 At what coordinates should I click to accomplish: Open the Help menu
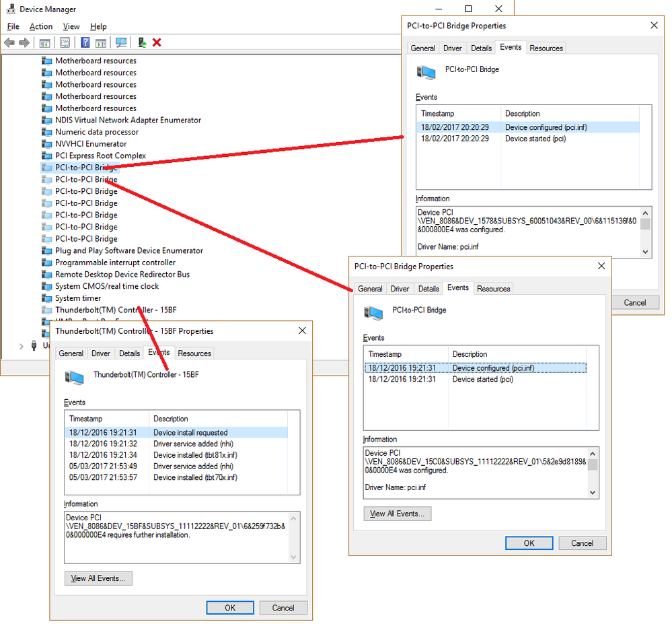[98, 27]
